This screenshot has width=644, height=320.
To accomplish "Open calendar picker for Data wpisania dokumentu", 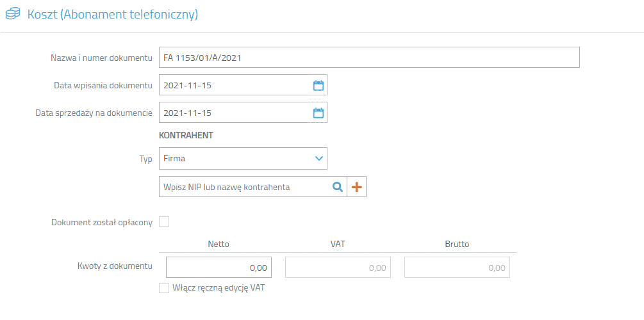I will point(318,85).
